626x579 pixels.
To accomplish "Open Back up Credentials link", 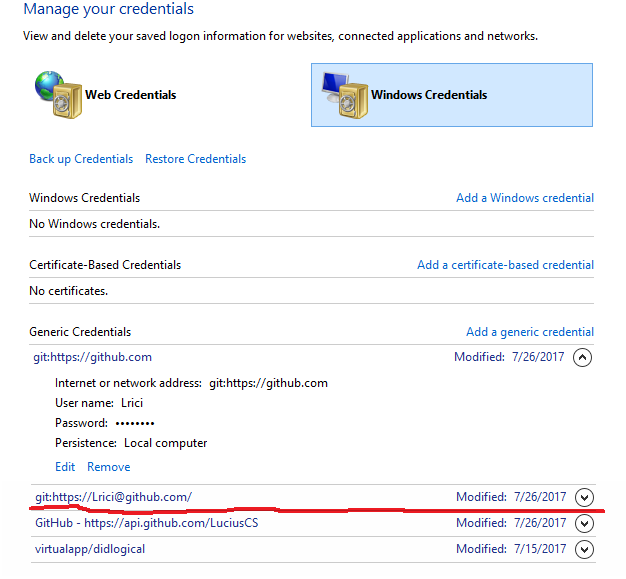I will 81,159.
